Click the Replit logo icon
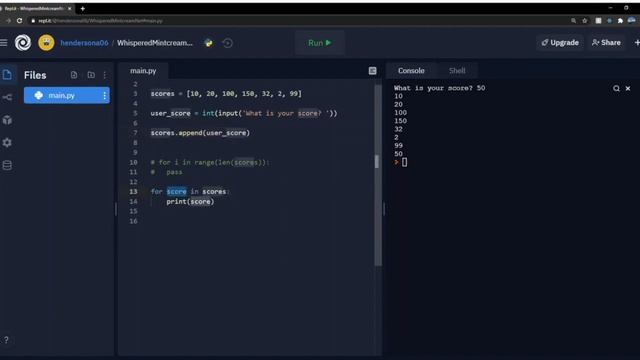640x360 pixels. coord(23,42)
